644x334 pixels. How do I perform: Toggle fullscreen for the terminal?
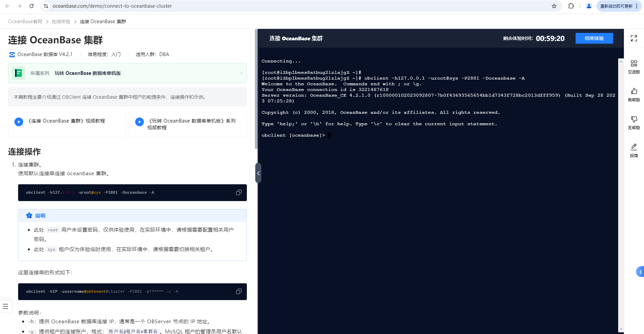(634, 38)
